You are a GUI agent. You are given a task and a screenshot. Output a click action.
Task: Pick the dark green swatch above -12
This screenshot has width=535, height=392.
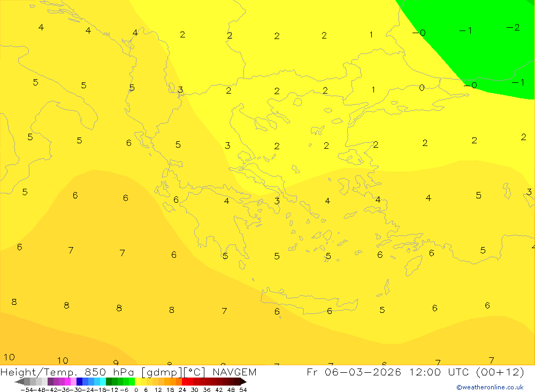pos(109,382)
